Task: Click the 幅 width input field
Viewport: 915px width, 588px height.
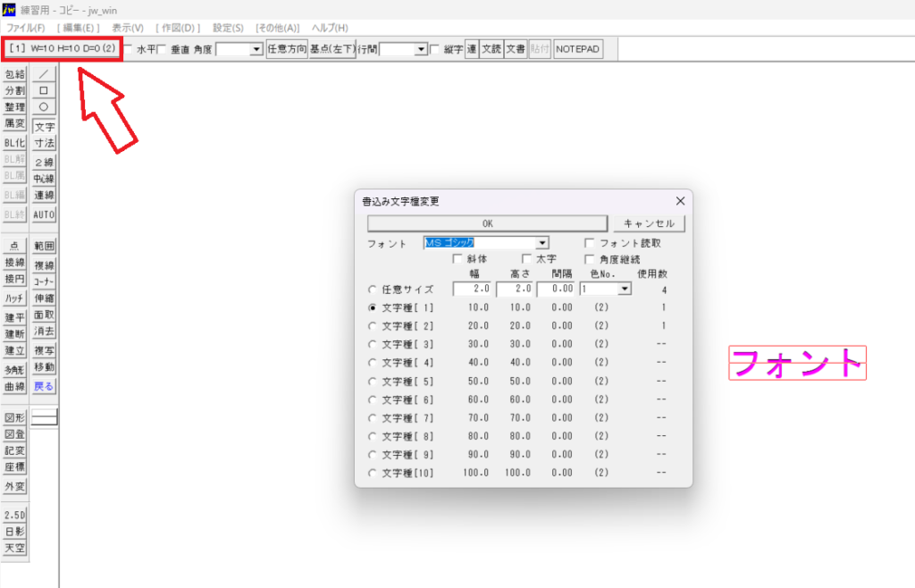Action: click(x=472, y=290)
